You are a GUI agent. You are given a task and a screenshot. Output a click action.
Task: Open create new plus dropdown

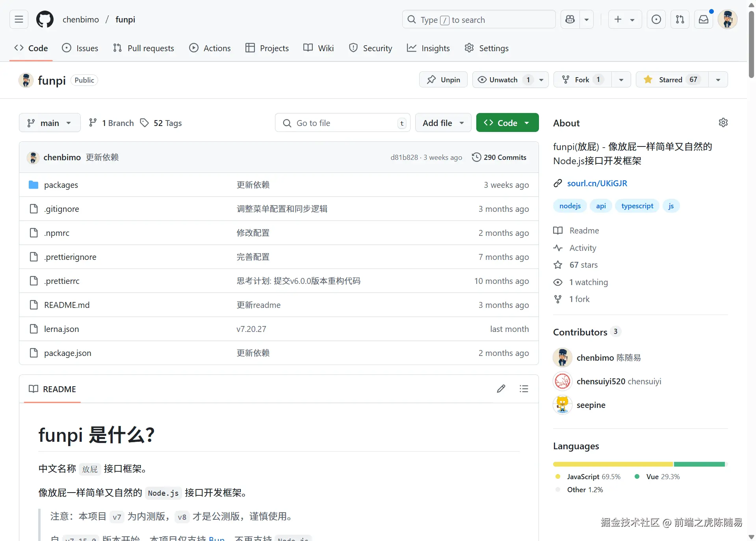click(625, 19)
